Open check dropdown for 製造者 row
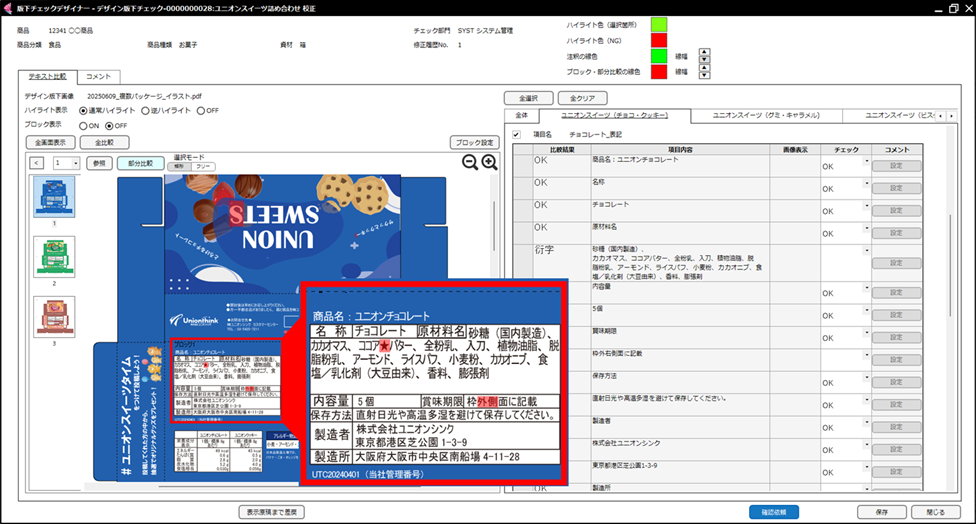 pos(866,423)
